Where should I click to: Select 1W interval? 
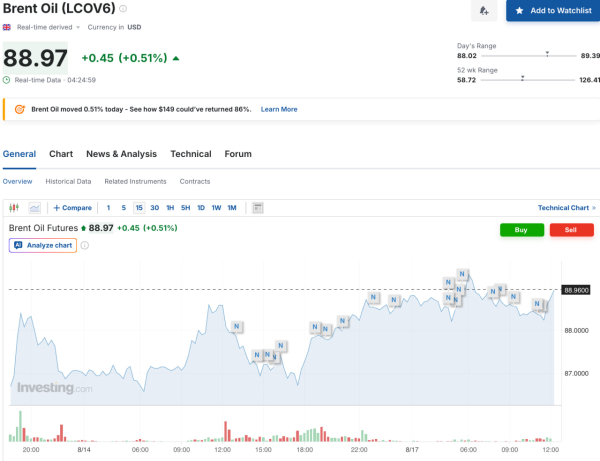[216, 208]
